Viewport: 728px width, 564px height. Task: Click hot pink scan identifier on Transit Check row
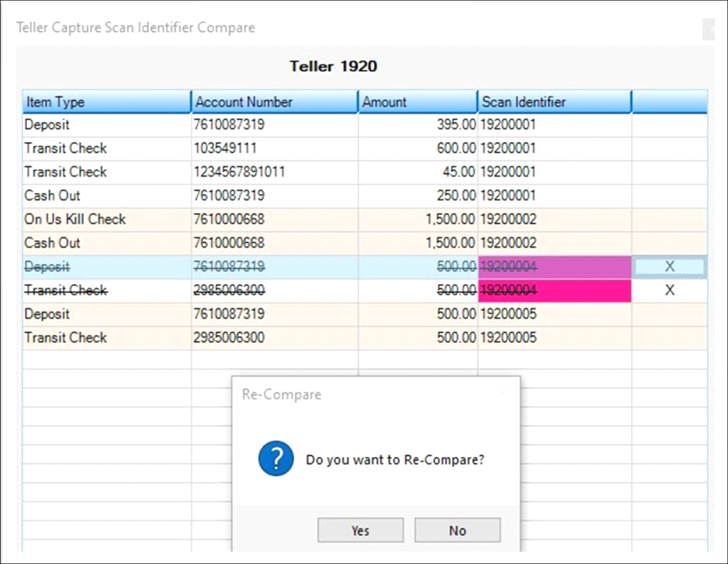[x=554, y=290]
